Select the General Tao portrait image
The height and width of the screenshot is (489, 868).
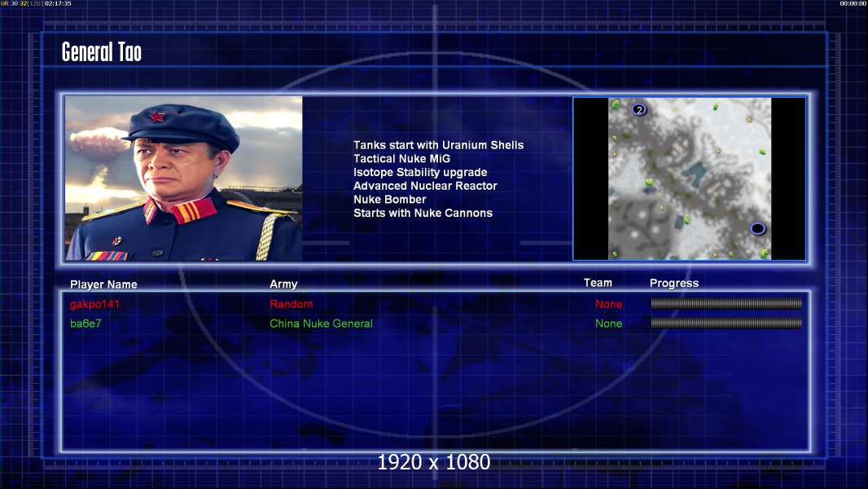point(184,178)
